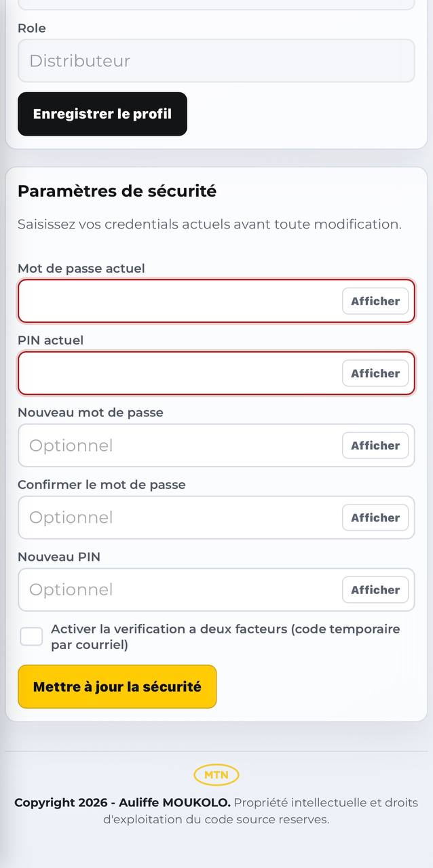Click the Copyright 2026 Auliffe MOUKOLO text
Screen dimensions: 433x868
[122, 803]
